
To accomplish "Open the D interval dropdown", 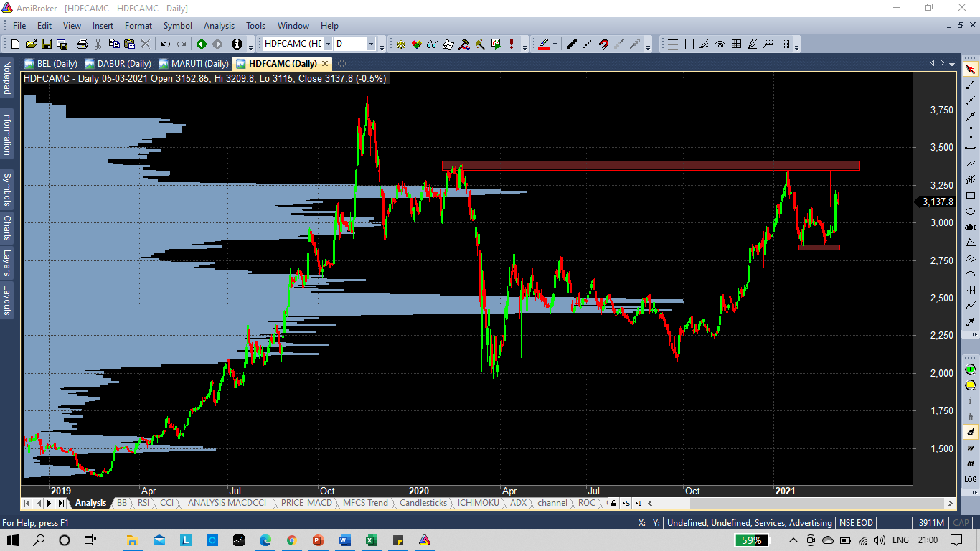I will tap(371, 44).
